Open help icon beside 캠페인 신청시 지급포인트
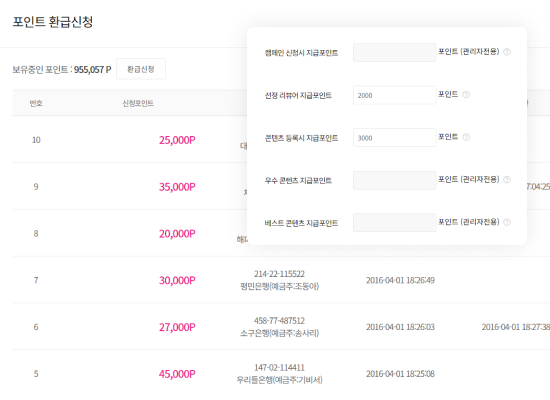 coord(507,52)
